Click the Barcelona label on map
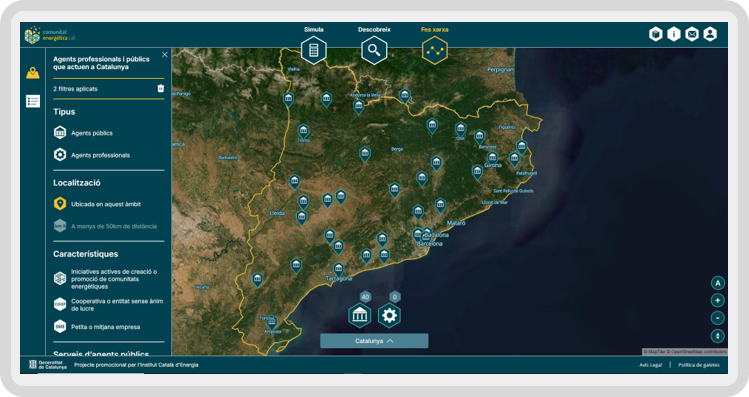749x397 pixels. pyautogui.click(x=430, y=244)
